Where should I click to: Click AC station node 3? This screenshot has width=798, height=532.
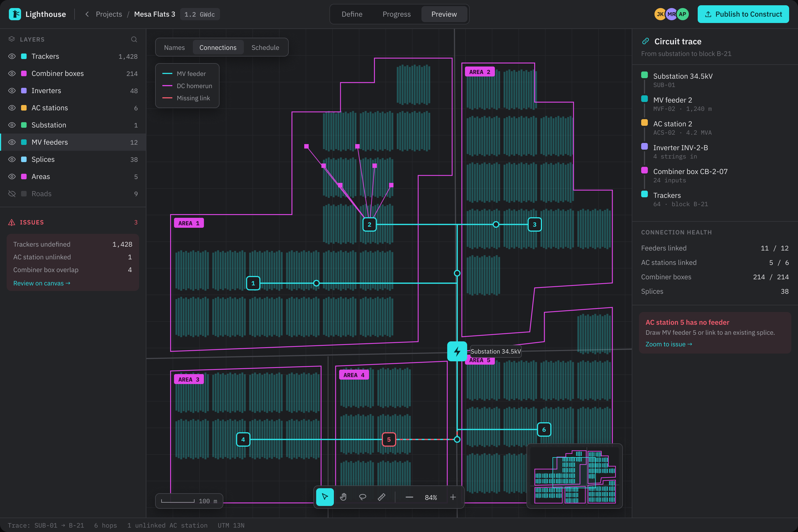535,224
